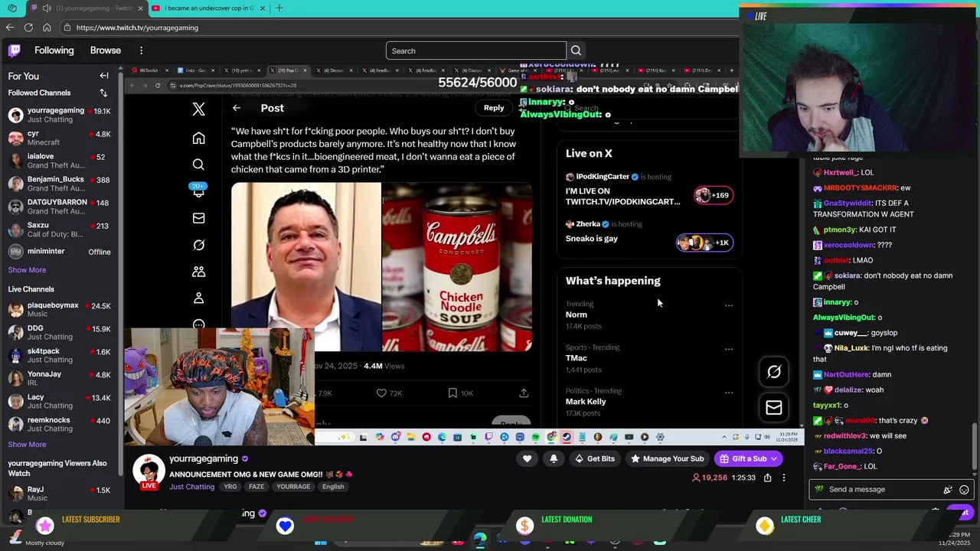Go to the browser home page
The image size is (980, 551).
pyautogui.click(x=47, y=28)
